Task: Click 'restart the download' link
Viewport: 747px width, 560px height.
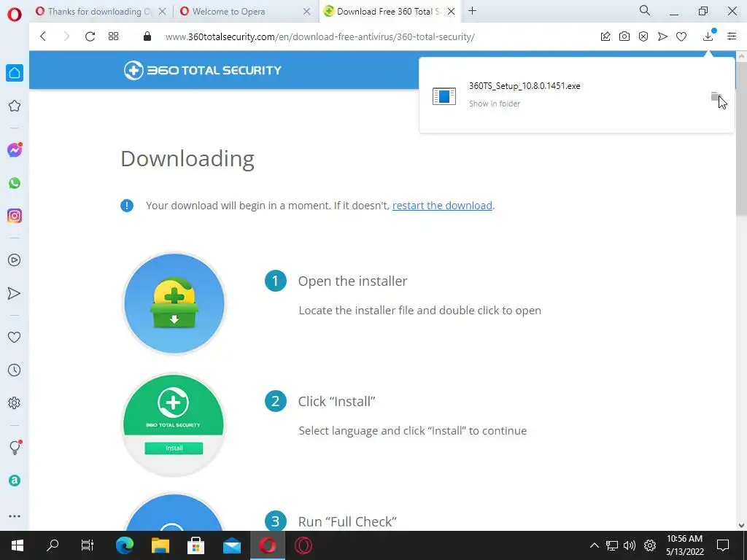Action: 442,205
